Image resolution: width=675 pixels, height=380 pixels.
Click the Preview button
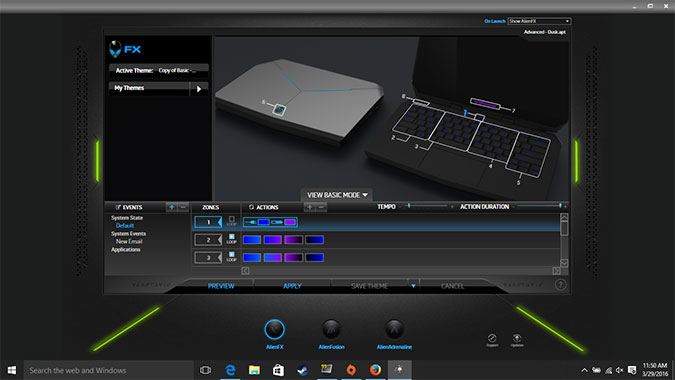pyautogui.click(x=221, y=286)
